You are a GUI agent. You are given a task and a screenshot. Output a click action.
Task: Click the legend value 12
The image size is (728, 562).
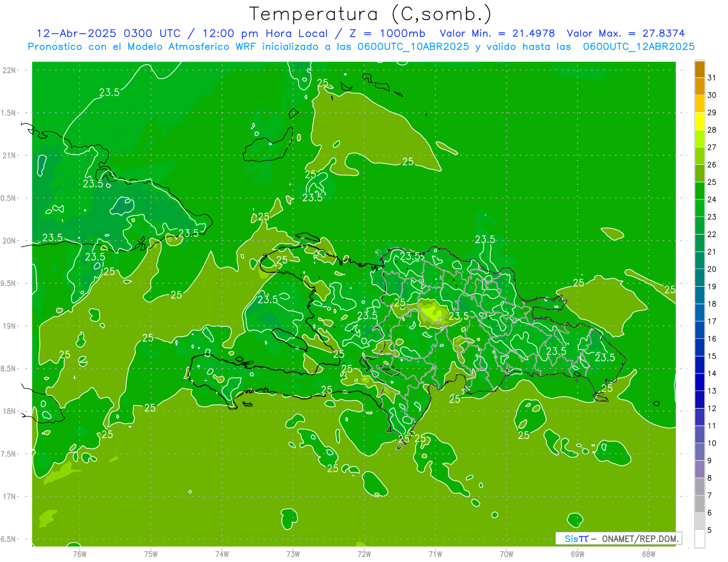click(712, 408)
